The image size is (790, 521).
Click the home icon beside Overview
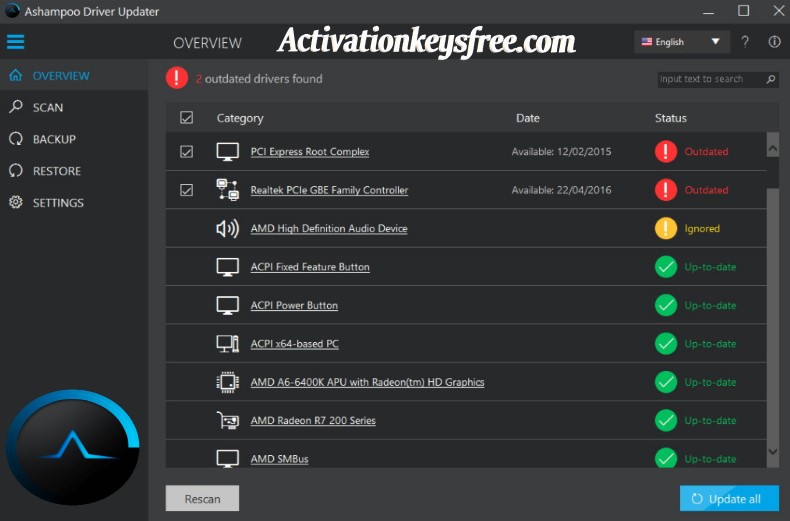pyautogui.click(x=16, y=76)
